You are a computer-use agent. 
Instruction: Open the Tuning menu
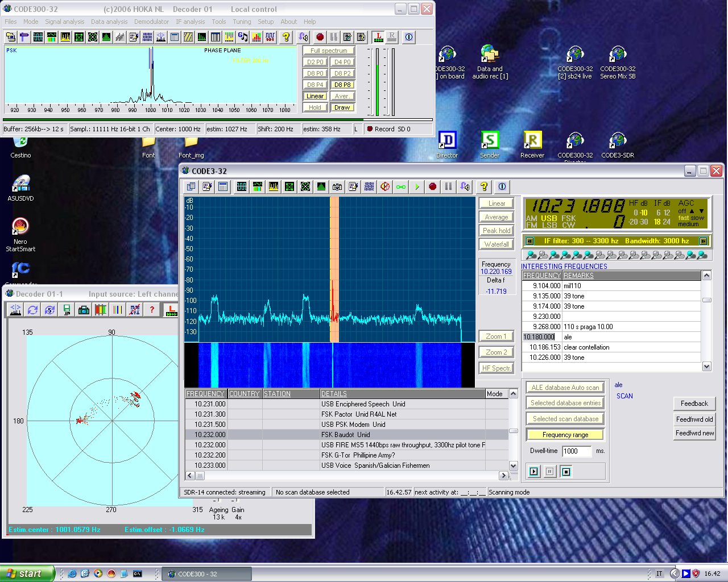pyautogui.click(x=242, y=22)
